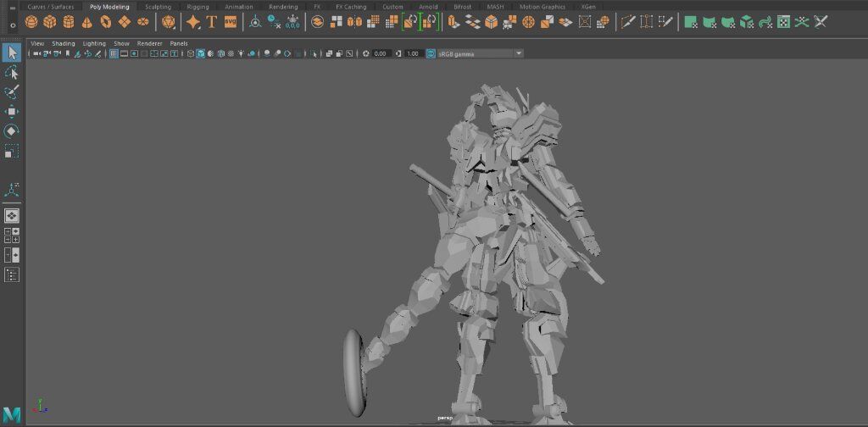
Task: Create a platonic solid from shelf
Action: click(169, 22)
